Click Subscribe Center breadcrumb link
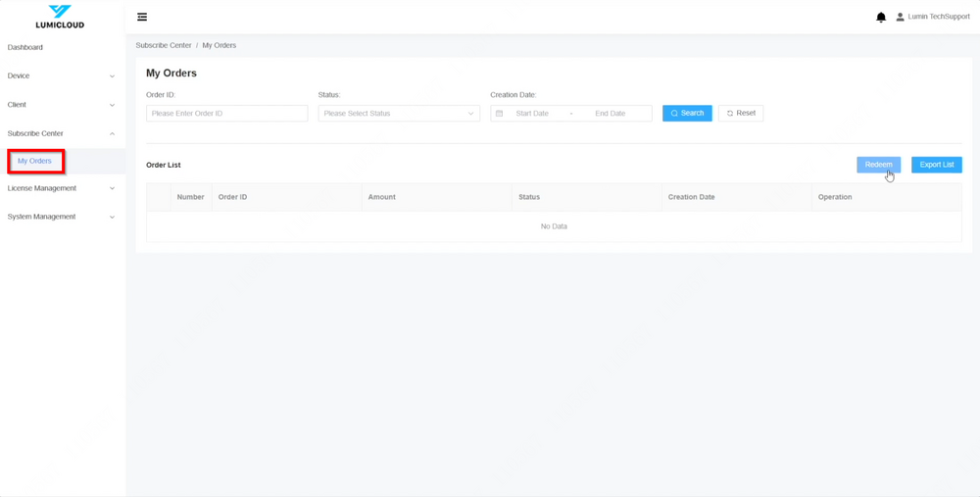 (164, 45)
